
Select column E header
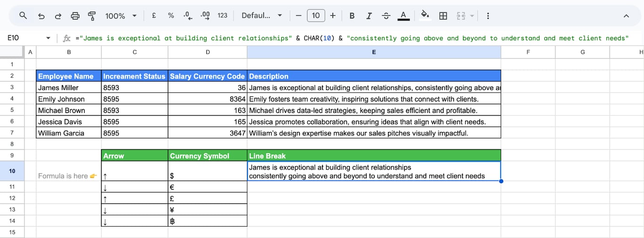(x=374, y=52)
